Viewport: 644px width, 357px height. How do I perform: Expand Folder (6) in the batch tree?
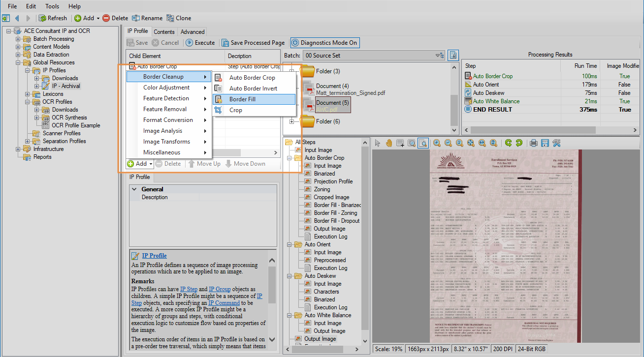point(292,121)
